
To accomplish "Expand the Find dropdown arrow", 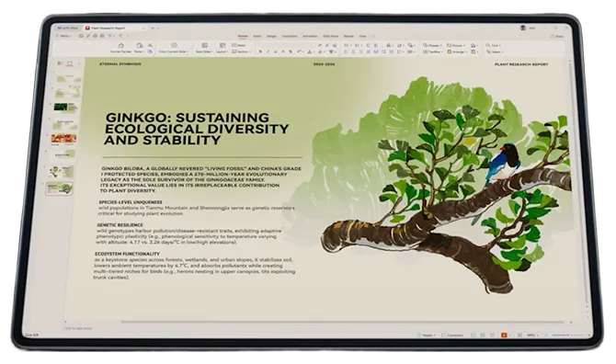I will pyautogui.click(x=499, y=46).
